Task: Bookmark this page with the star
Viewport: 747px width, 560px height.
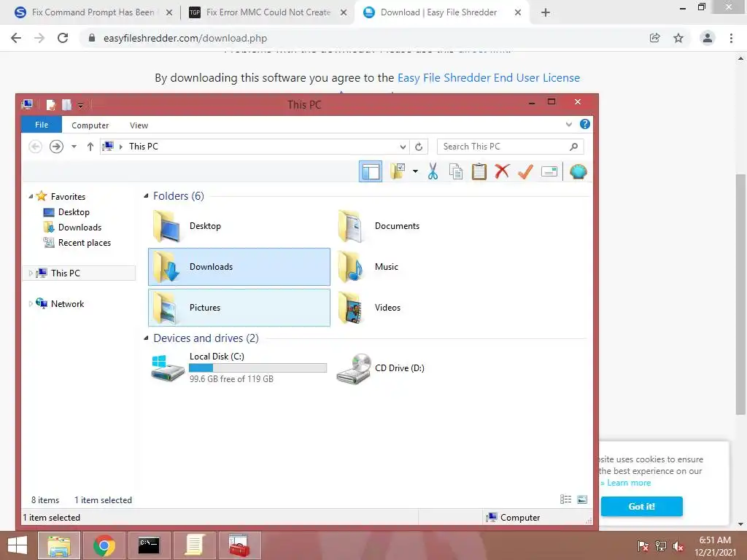Action: [x=678, y=38]
